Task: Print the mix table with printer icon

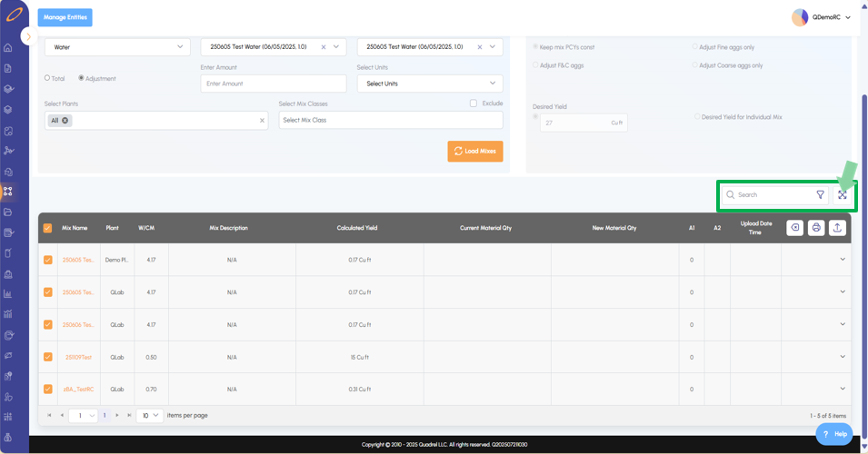Action: click(x=816, y=228)
